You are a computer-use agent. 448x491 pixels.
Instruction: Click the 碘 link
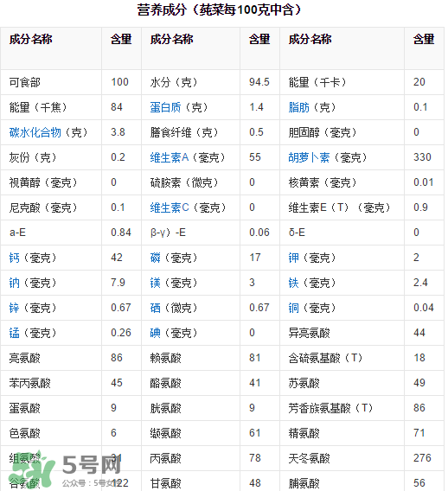155,333
